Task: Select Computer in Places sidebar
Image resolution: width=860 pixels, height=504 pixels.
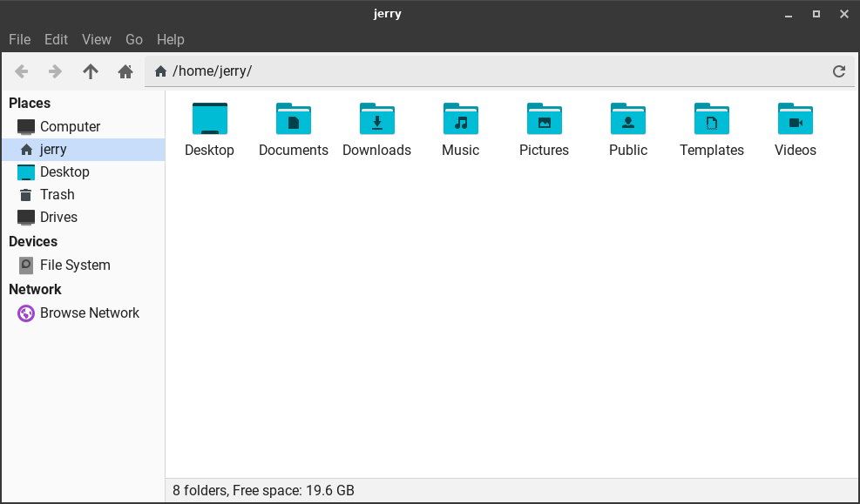Action: [70, 126]
